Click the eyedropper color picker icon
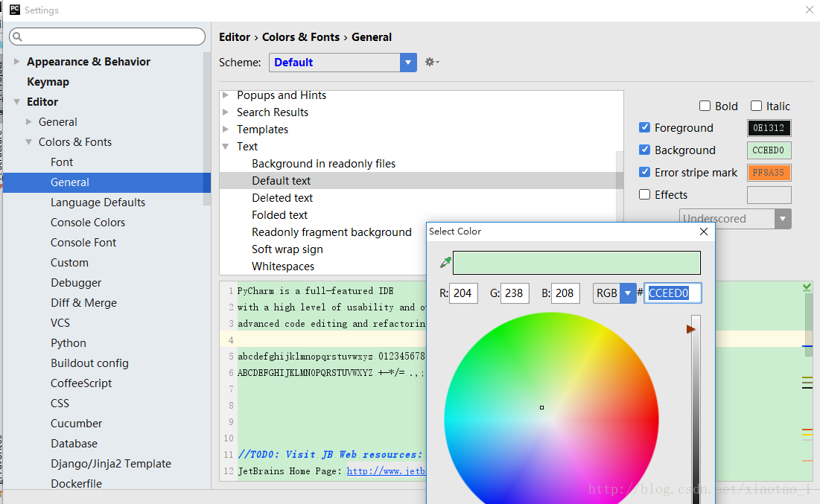This screenshot has width=820, height=504. (446, 262)
